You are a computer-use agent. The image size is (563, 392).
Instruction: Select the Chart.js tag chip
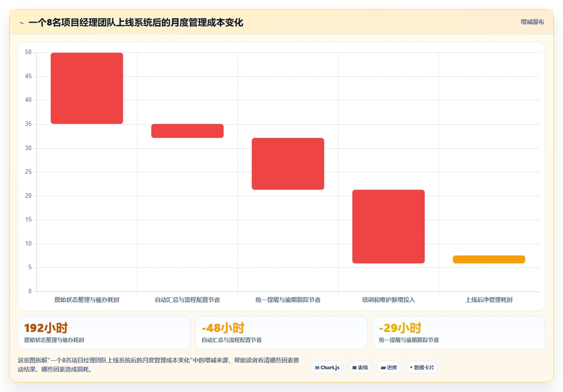(327, 367)
